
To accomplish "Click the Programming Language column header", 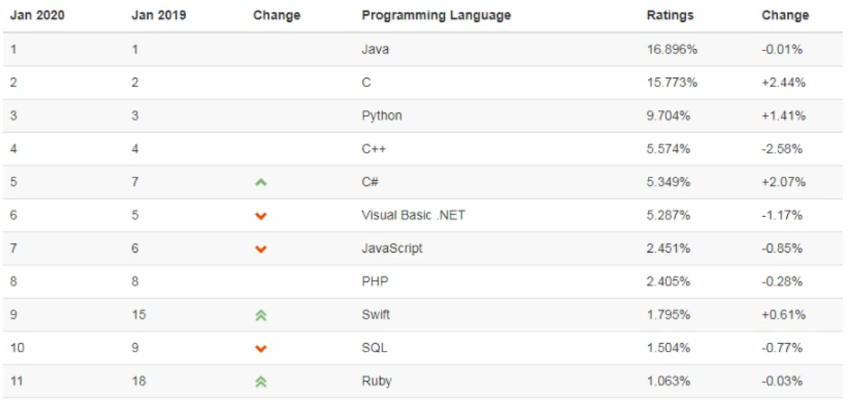I will point(435,15).
